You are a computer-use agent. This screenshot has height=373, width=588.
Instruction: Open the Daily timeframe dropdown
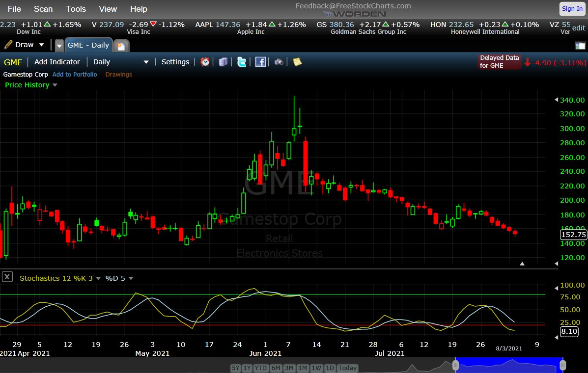(146, 62)
